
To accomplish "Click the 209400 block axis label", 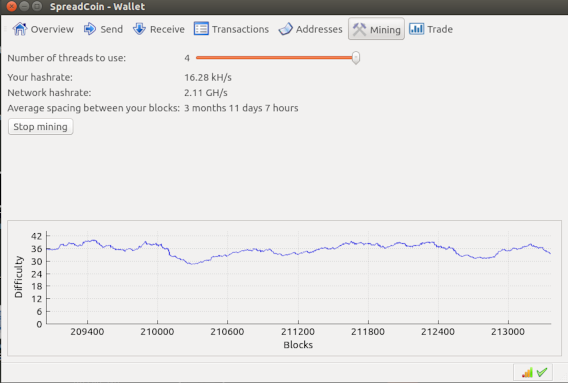I will point(87,332).
